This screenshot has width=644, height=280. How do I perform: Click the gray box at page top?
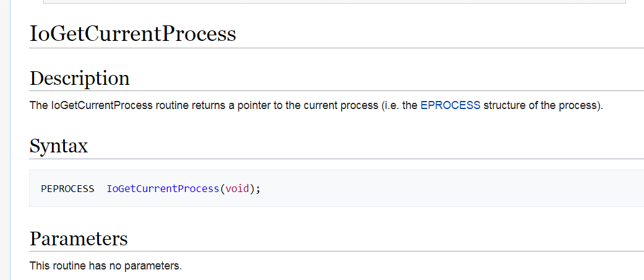pos(334,2)
